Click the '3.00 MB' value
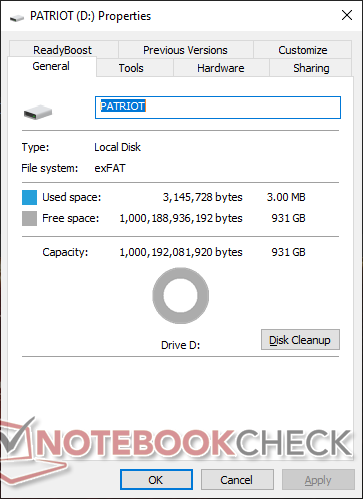Image resolution: width=363 pixels, height=499 pixels. 286,197
